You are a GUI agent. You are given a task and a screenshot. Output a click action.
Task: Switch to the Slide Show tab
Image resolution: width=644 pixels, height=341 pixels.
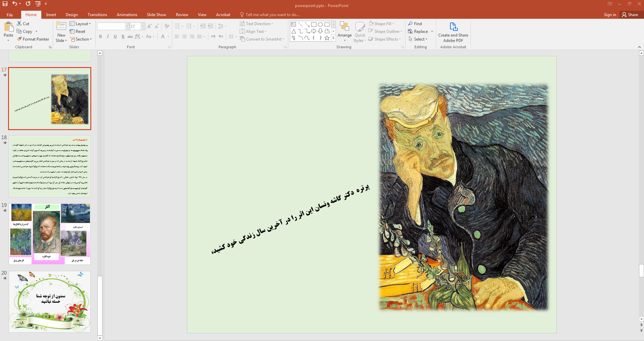pyautogui.click(x=156, y=15)
